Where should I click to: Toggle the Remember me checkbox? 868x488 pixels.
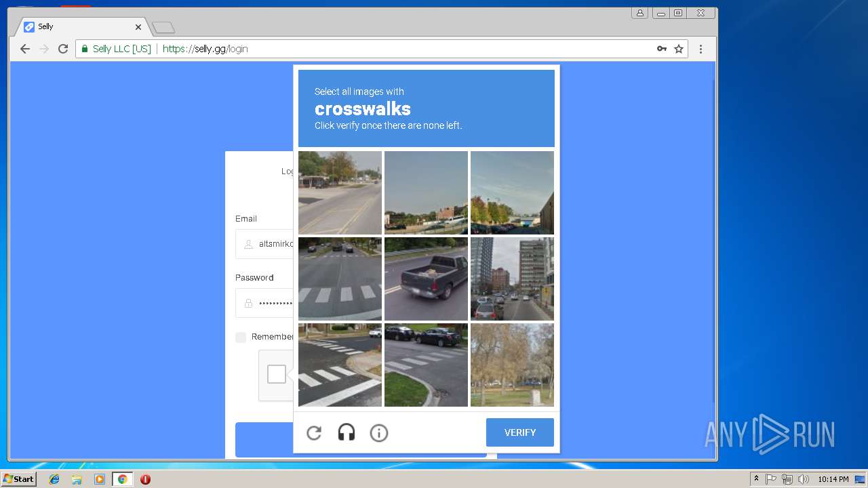coord(241,337)
